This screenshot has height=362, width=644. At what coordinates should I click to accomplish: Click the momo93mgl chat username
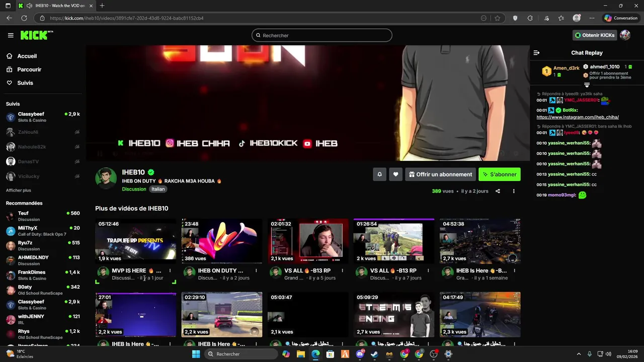click(562, 195)
